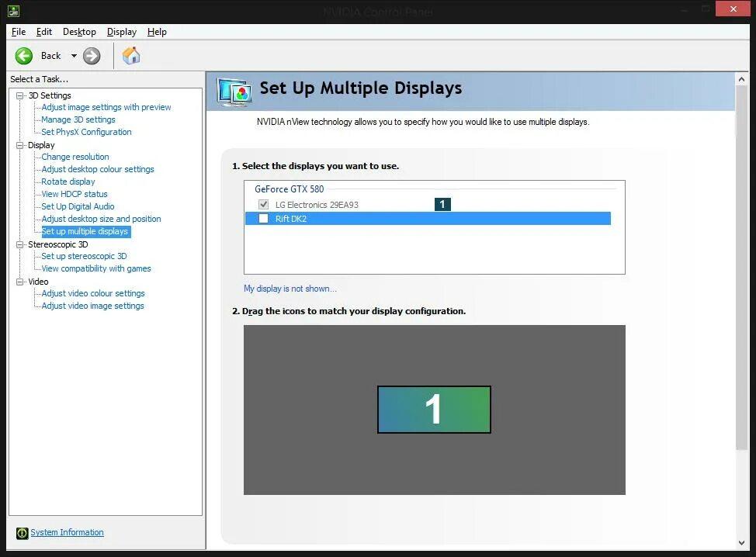Click 'My display is not shown...' link

[290, 289]
